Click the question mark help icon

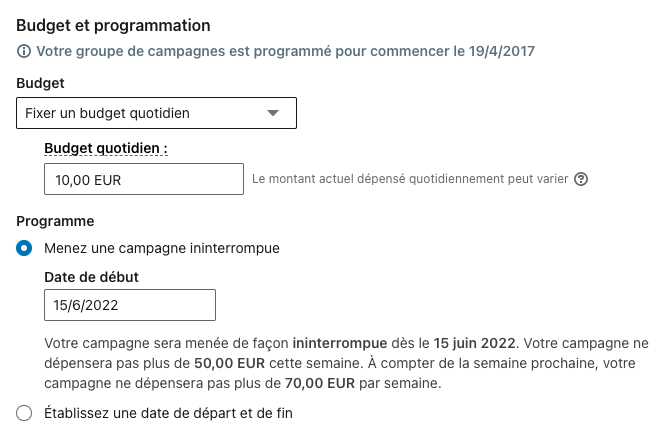click(581, 180)
